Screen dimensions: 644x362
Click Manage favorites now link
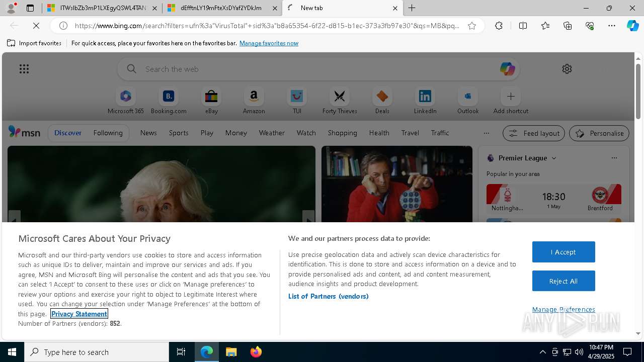[269, 43]
